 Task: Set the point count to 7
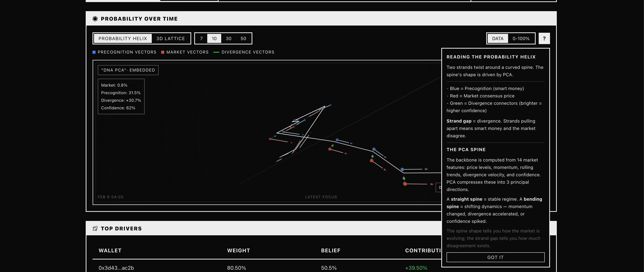coord(201,39)
